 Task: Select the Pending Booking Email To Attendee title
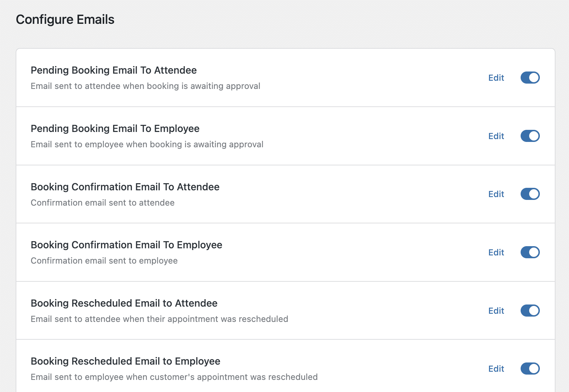tap(114, 70)
